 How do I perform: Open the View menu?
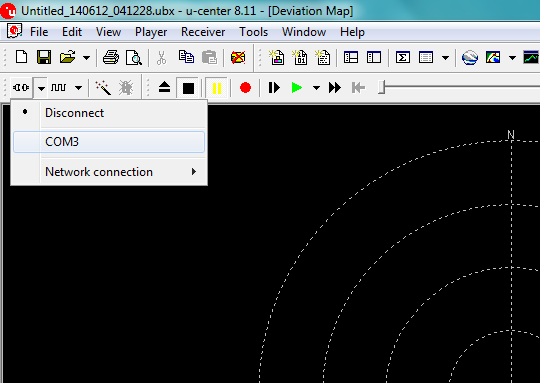click(x=108, y=32)
